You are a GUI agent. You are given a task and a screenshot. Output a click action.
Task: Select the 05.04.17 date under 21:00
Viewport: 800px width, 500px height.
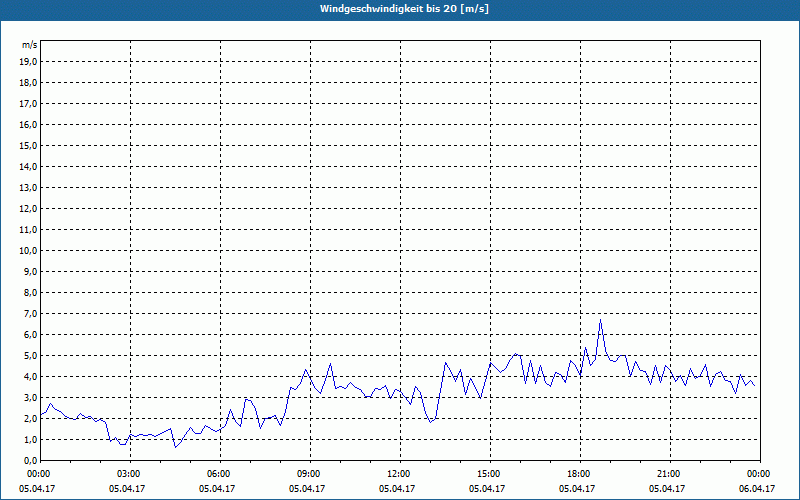(x=667, y=488)
